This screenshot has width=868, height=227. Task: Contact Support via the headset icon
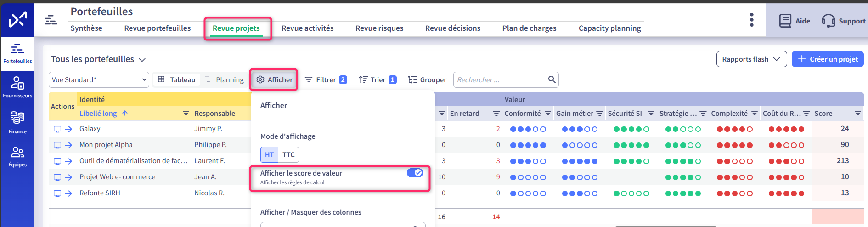coord(828,21)
